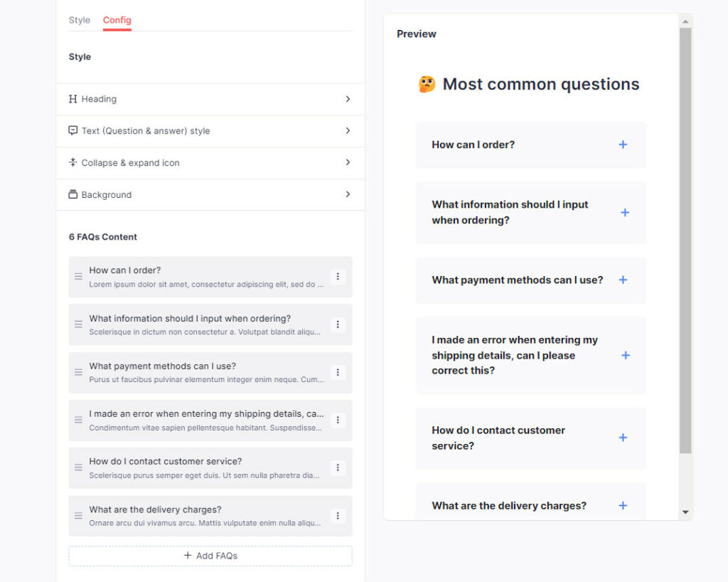The height and width of the screenshot is (582, 728).
Task: Expand Text (Question & answer) style section
Action: click(x=210, y=131)
